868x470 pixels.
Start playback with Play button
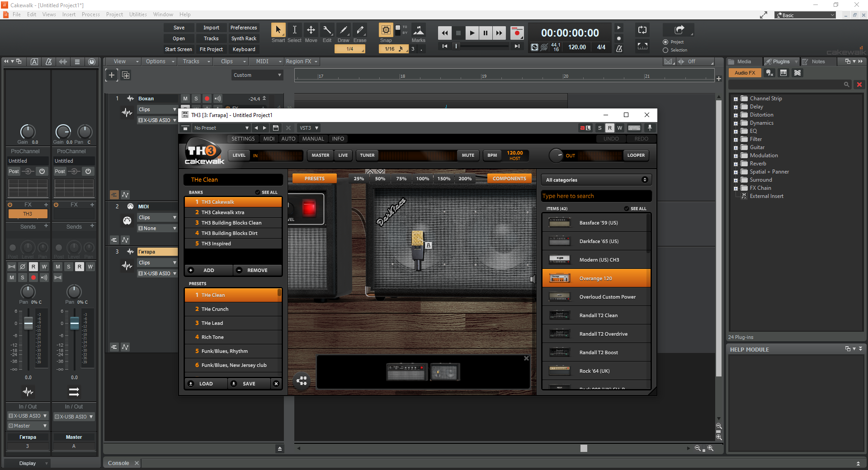point(472,33)
